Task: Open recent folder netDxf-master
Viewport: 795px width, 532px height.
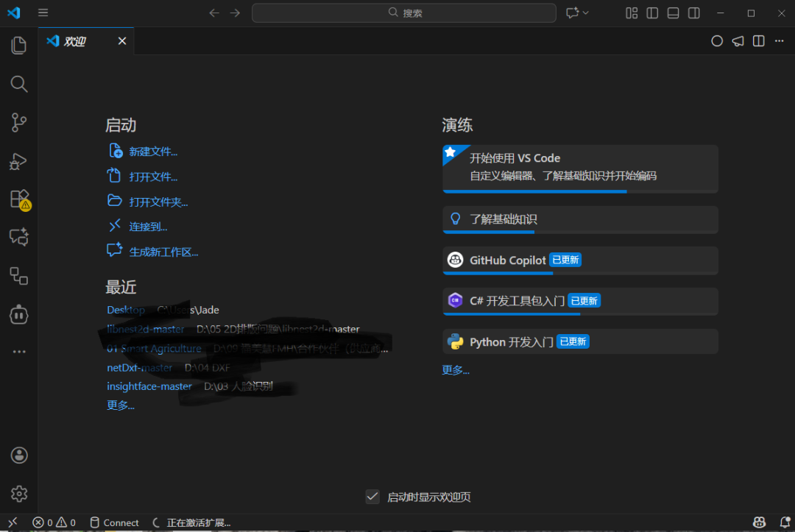Action: coord(139,367)
